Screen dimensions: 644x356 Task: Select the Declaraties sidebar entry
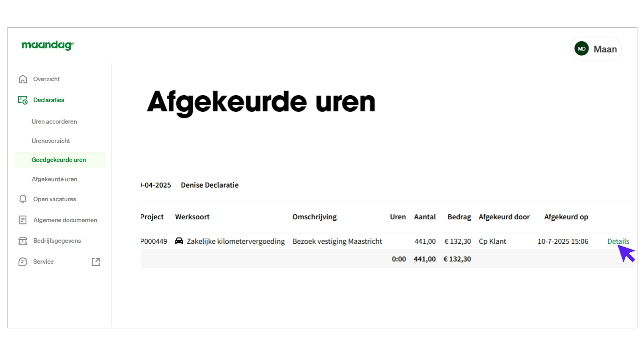(48, 100)
